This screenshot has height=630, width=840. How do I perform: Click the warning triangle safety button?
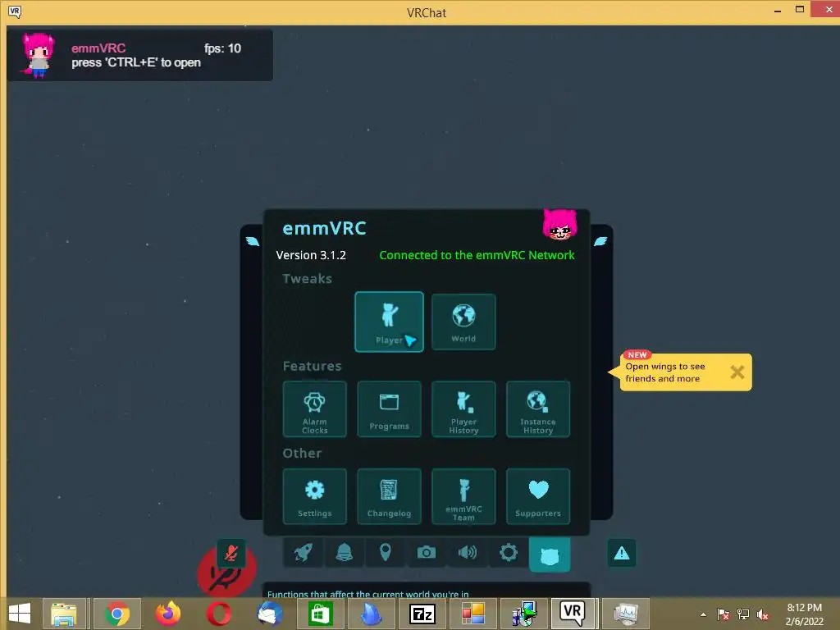pos(622,553)
